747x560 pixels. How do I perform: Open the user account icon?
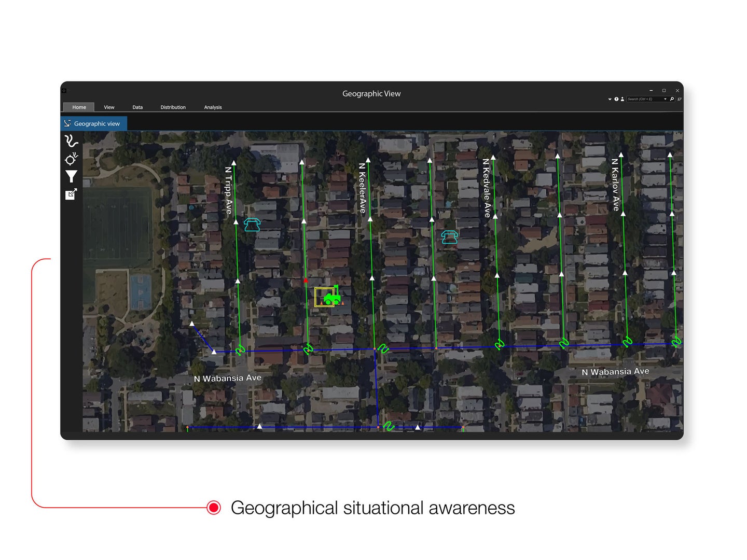coord(622,99)
